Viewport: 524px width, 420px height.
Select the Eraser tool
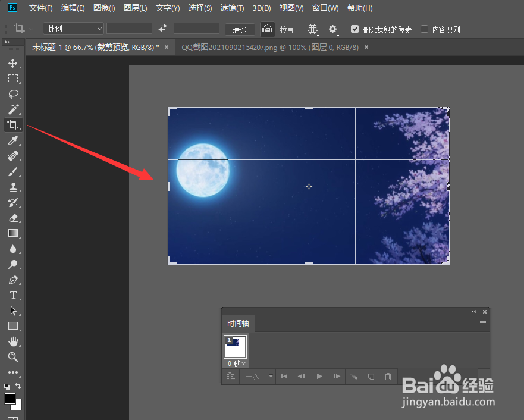click(13, 218)
